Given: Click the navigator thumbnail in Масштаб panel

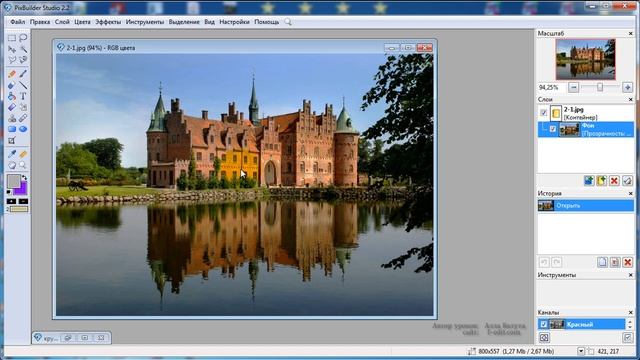Looking at the screenshot, I should coord(585,60).
